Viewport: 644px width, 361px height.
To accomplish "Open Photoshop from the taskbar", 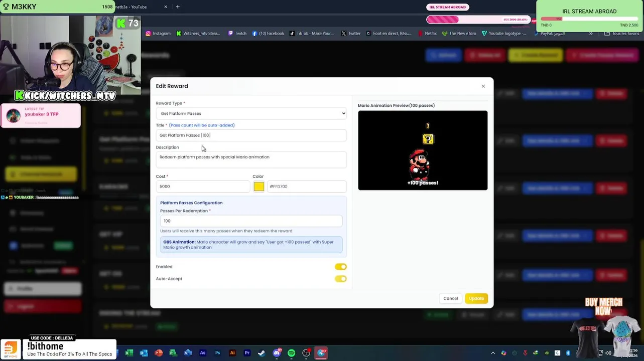I will pyautogui.click(x=217, y=353).
